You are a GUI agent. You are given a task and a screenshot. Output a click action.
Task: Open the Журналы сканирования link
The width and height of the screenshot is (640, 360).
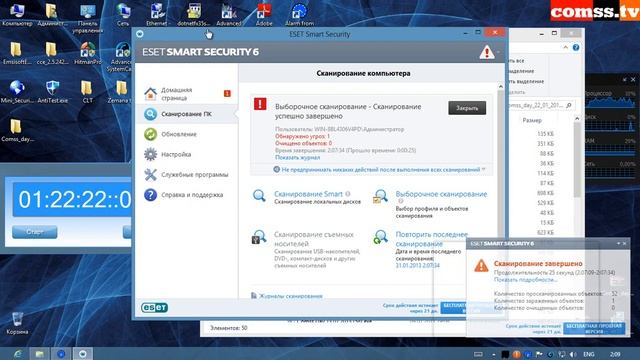point(291,296)
